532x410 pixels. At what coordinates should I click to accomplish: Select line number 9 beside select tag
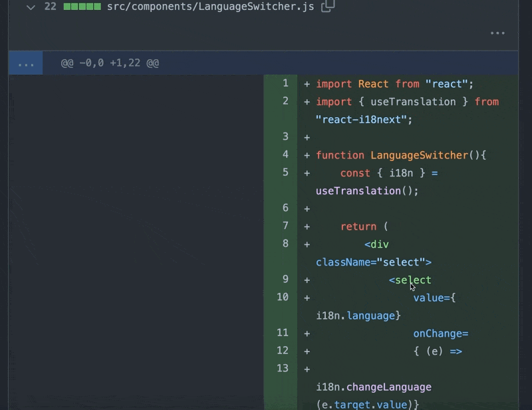point(285,280)
